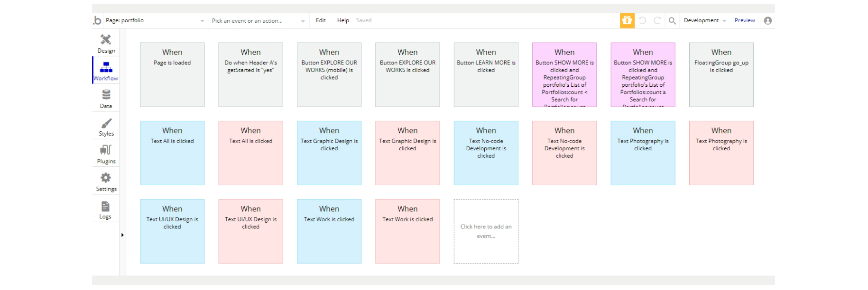
Task: Select the pink Text Work is clicked event
Action: pyautogui.click(x=407, y=231)
